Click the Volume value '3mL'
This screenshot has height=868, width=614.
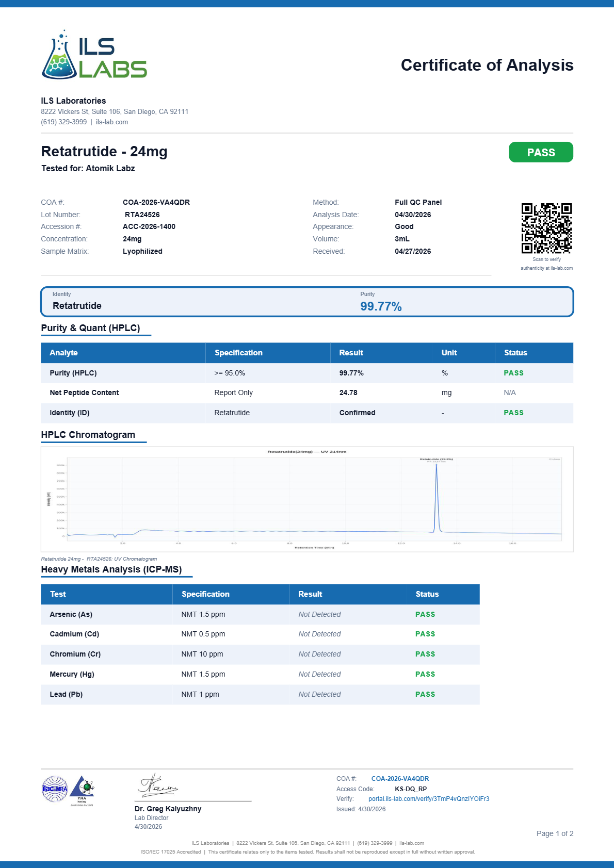click(x=402, y=239)
